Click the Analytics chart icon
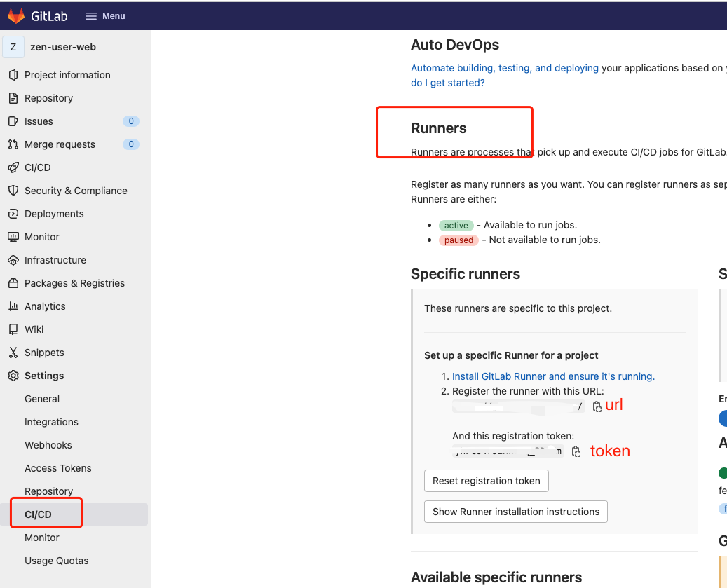 [x=13, y=306]
